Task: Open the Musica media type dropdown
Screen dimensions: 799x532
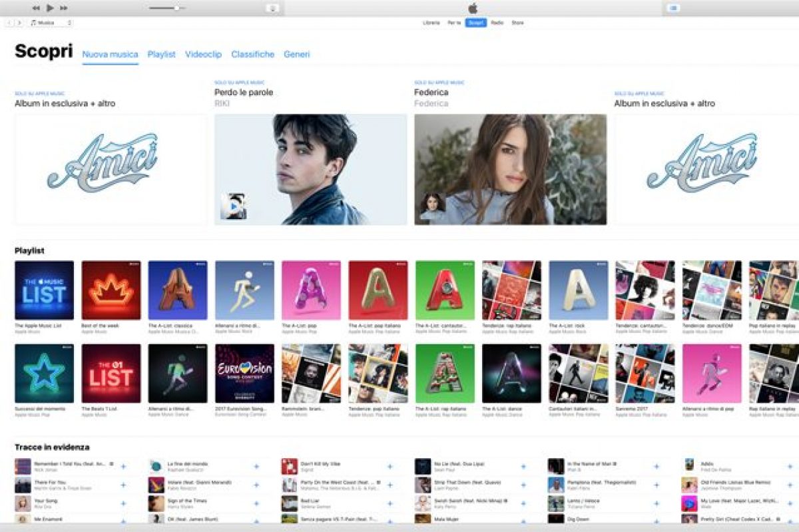Action: [x=50, y=23]
